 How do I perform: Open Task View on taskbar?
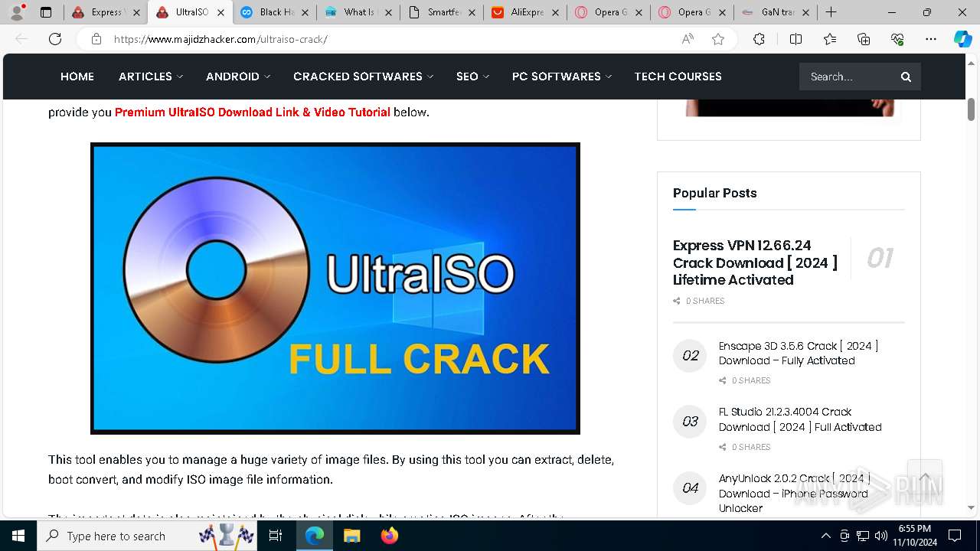coord(276,536)
